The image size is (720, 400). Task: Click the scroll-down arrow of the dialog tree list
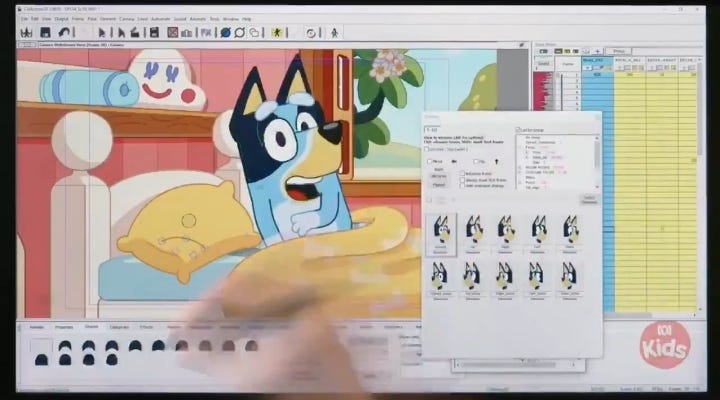pos(596,187)
